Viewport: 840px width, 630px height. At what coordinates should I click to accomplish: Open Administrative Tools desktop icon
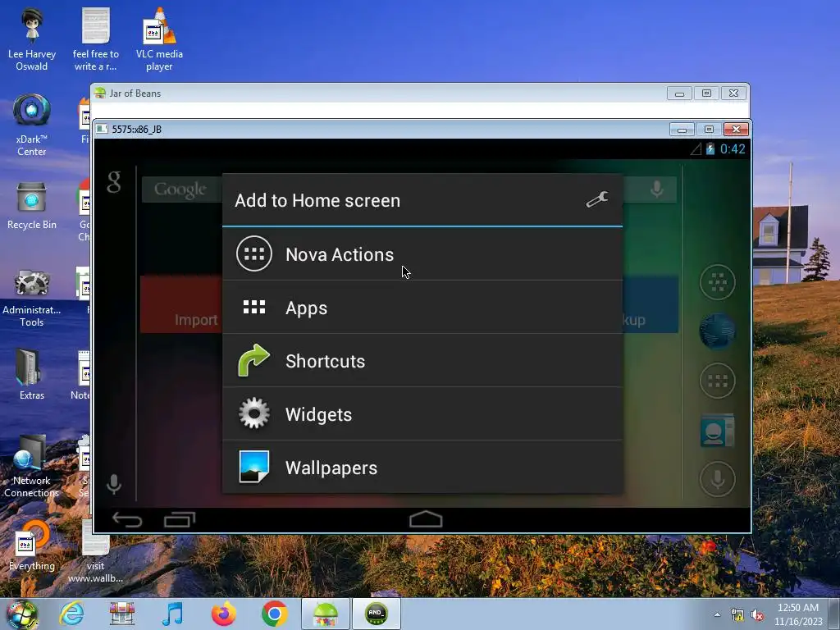[x=32, y=298]
